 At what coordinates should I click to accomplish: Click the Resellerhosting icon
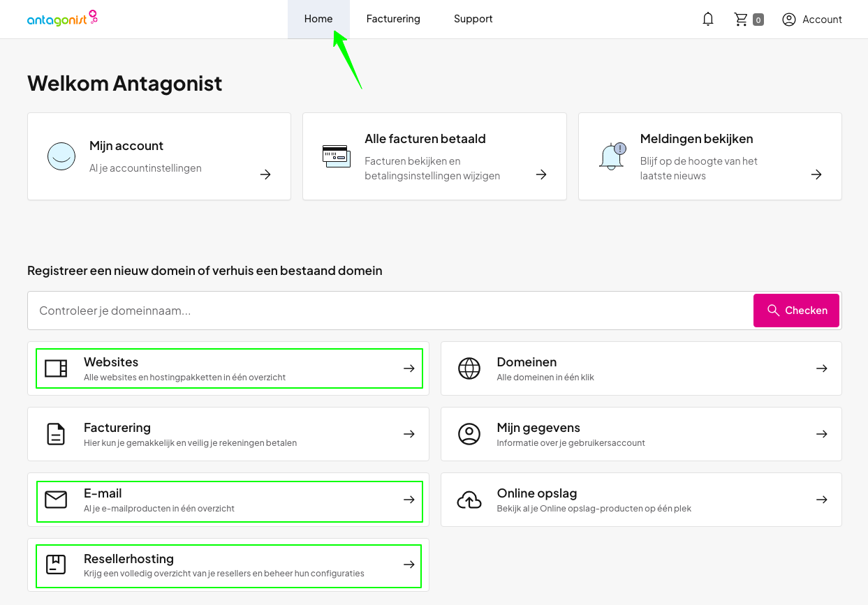[56, 565]
